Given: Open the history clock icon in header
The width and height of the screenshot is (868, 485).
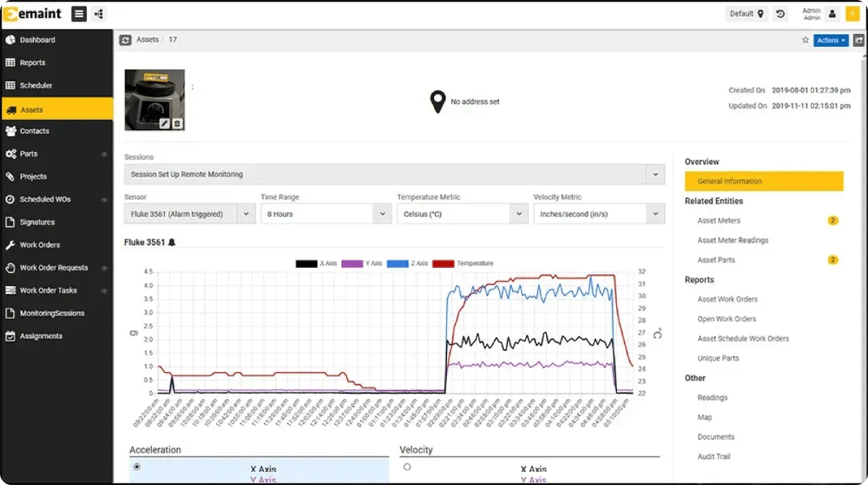Looking at the screenshot, I should [x=780, y=14].
